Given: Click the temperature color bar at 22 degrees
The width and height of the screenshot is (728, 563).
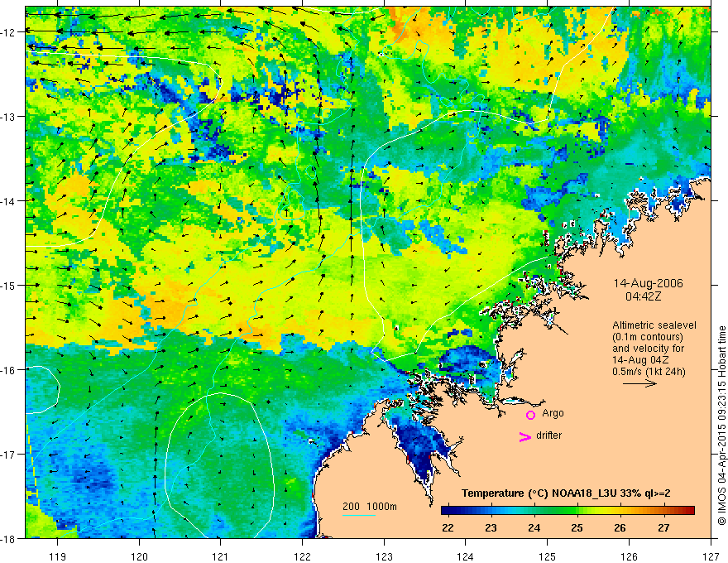Looking at the screenshot, I should pos(448,511).
